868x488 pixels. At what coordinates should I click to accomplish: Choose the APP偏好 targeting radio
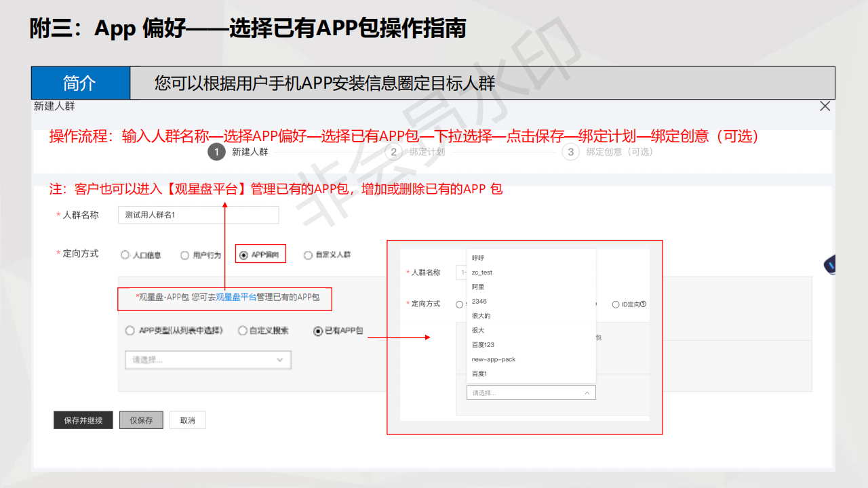click(244, 256)
